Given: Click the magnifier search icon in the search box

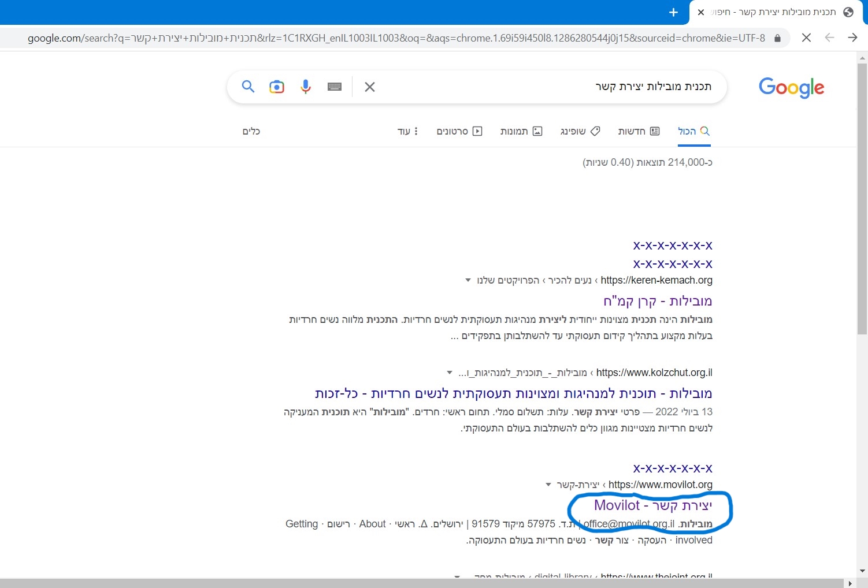Looking at the screenshot, I should click(248, 87).
